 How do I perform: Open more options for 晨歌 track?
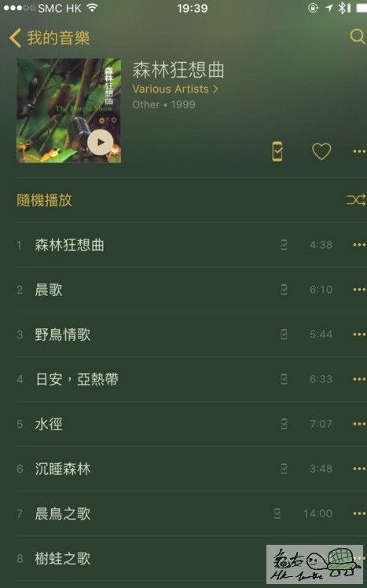pos(359,290)
